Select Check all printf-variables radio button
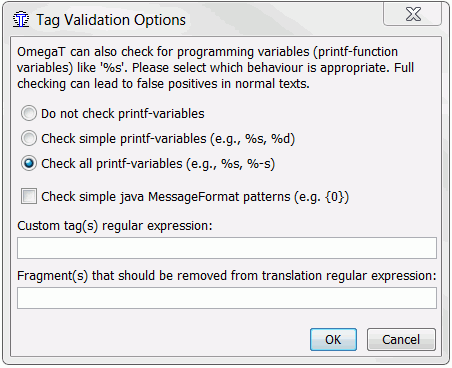The height and width of the screenshot is (368, 452). tap(29, 163)
